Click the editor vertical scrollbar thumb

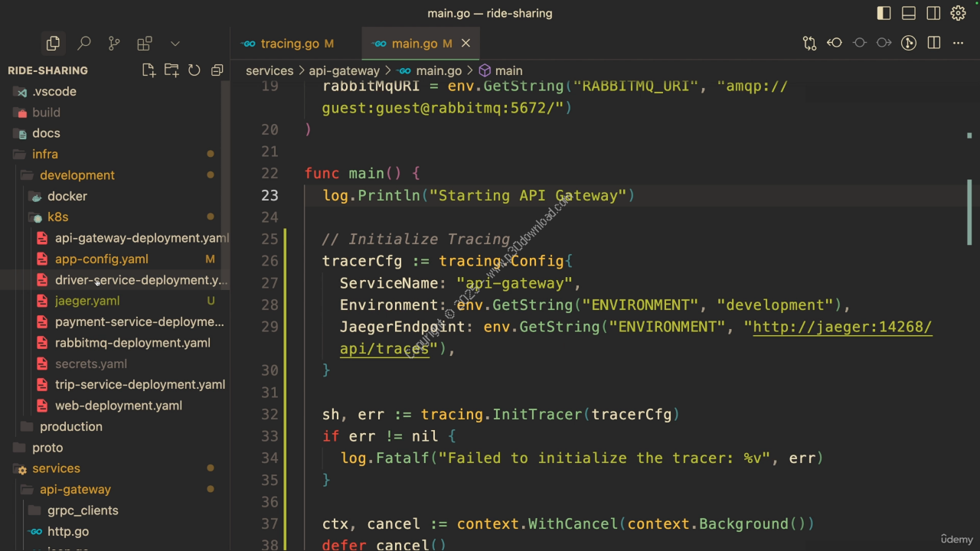click(x=969, y=213)
